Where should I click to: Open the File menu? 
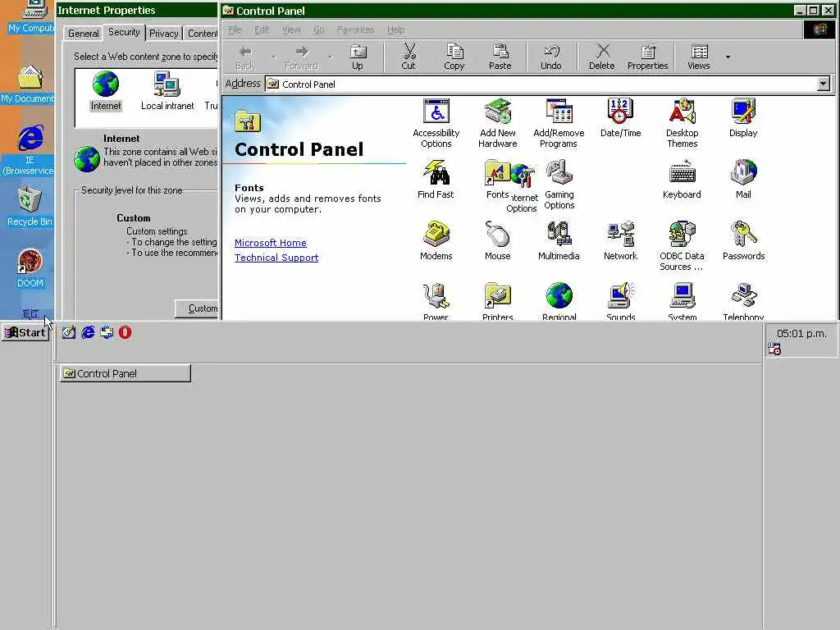click(x=235, y=30)
